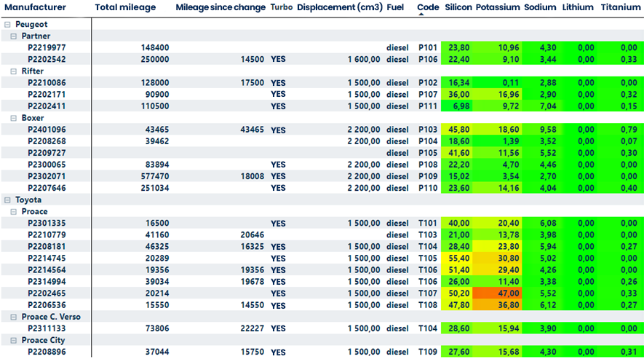Click the Displacement (cm3) column header

pyautogui.click(x=338, y=7)
